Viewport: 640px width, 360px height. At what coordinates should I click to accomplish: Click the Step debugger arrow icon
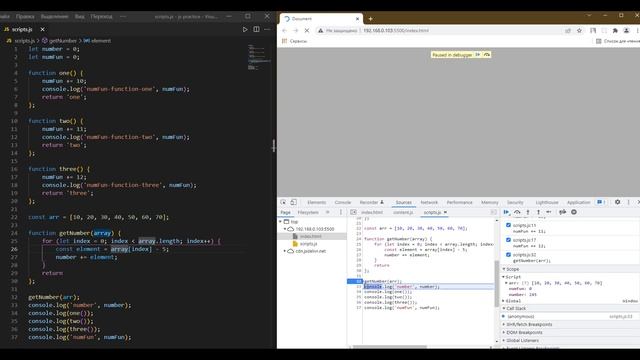549,212
